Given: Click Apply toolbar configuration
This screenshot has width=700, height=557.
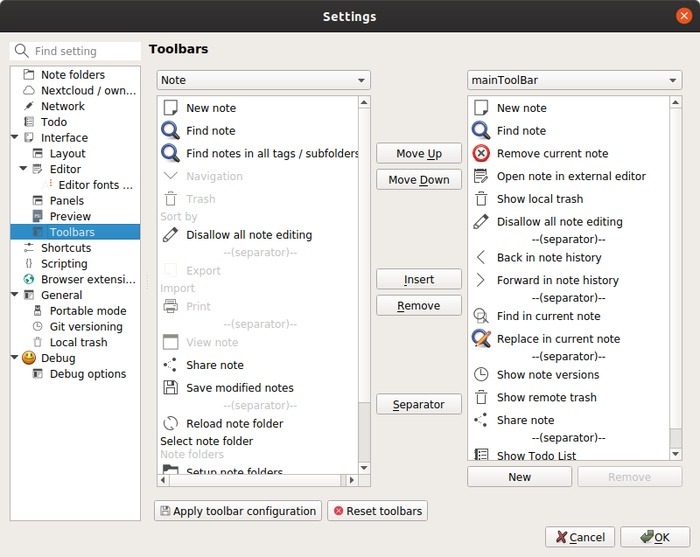Looking at the screenshot, I should tap(238, 511).
